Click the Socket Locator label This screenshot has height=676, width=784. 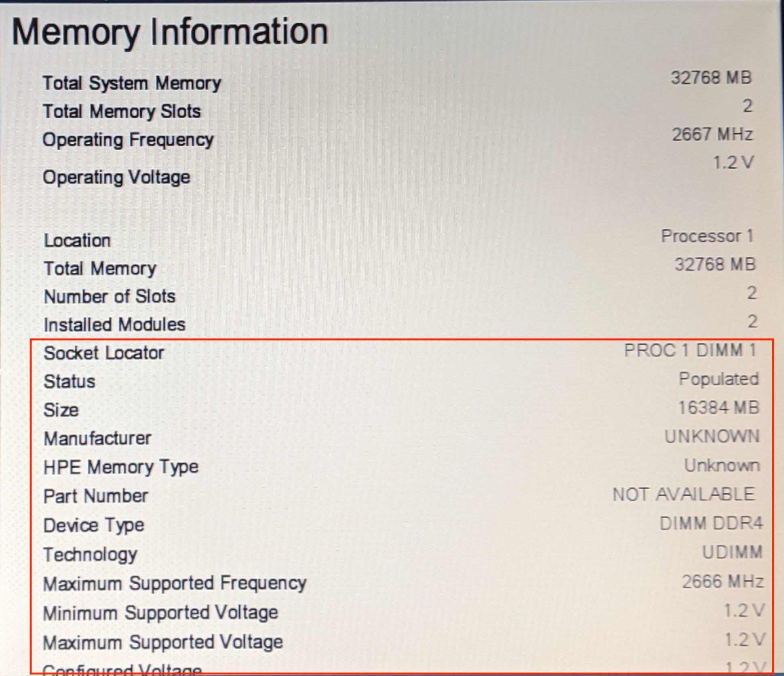click(x=104, y=353)
